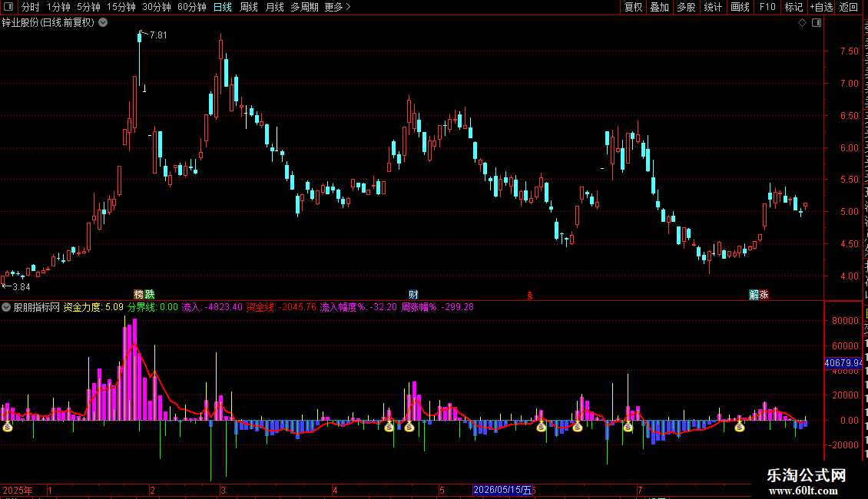
Task: Expand 更多 period options
Action: click(x=337, y=7)
